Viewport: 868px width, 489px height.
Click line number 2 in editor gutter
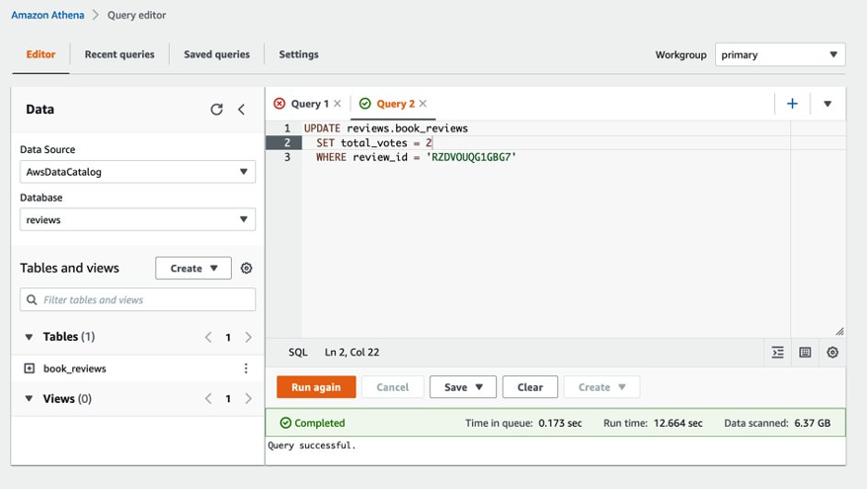(286, 143)
